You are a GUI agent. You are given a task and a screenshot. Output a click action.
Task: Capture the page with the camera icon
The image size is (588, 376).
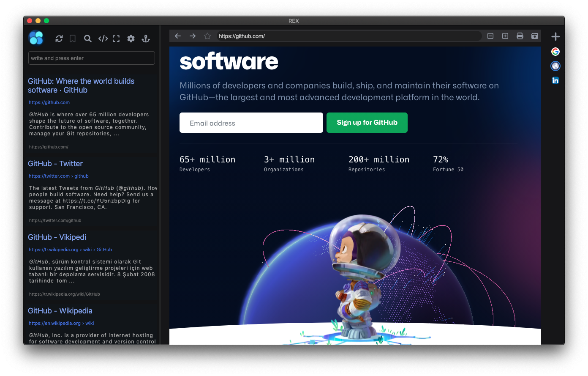click(535, 36)
